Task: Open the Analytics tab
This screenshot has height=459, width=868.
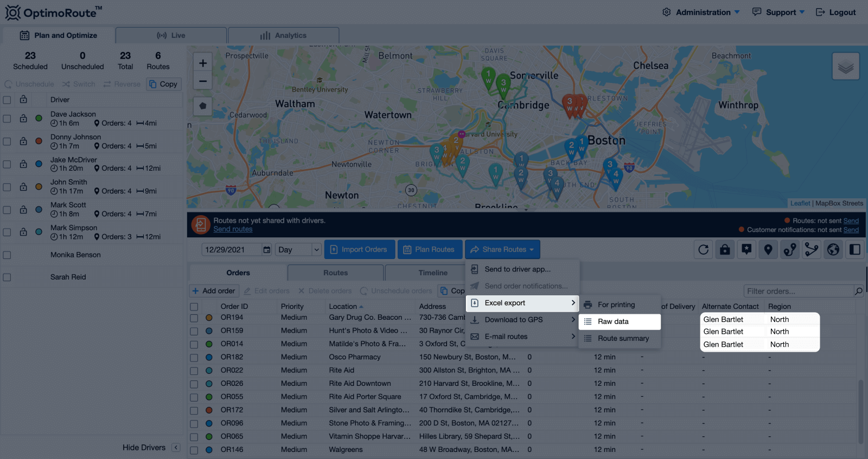Action: pyautogui.click(x=283, y=35)
